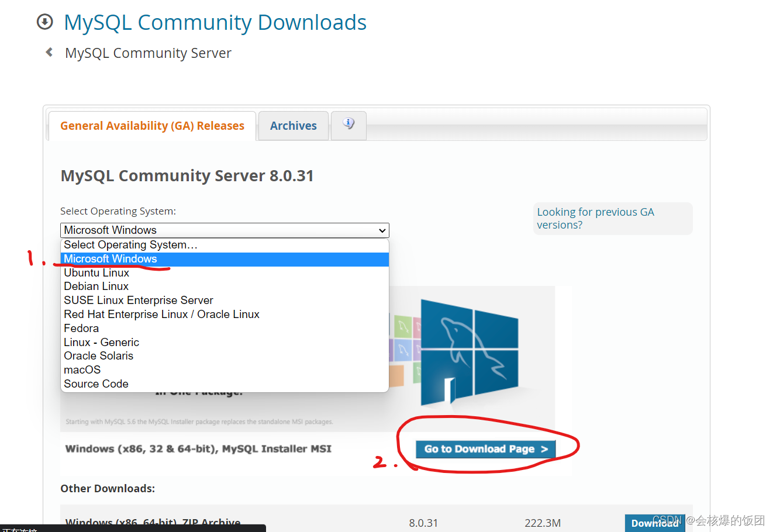
Task: Click the 8.0.31 version cell
Action: (x=423, y=523)
